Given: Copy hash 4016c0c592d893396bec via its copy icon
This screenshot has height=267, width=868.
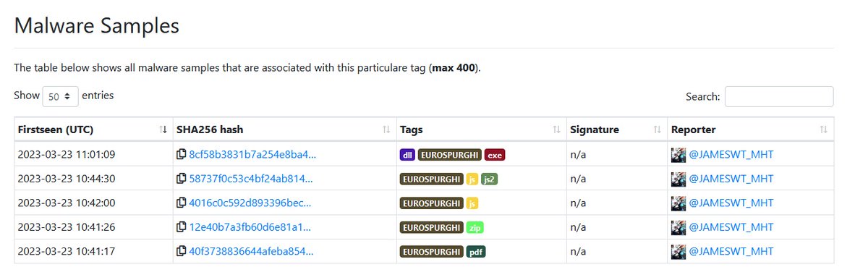Looking at the screenshot, I should [x=182, y=203].
